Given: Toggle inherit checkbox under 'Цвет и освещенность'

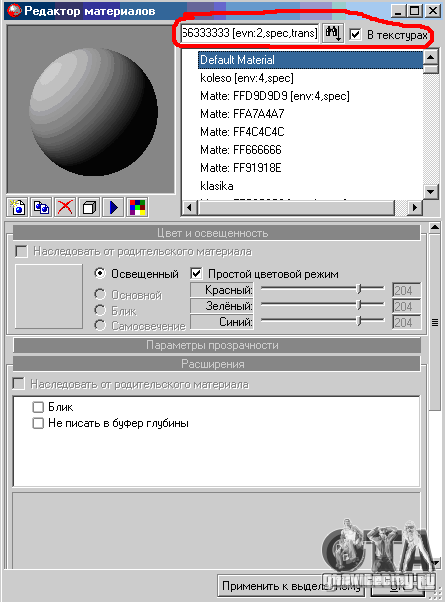Looking at the screenshot, I should pos(21,251).
